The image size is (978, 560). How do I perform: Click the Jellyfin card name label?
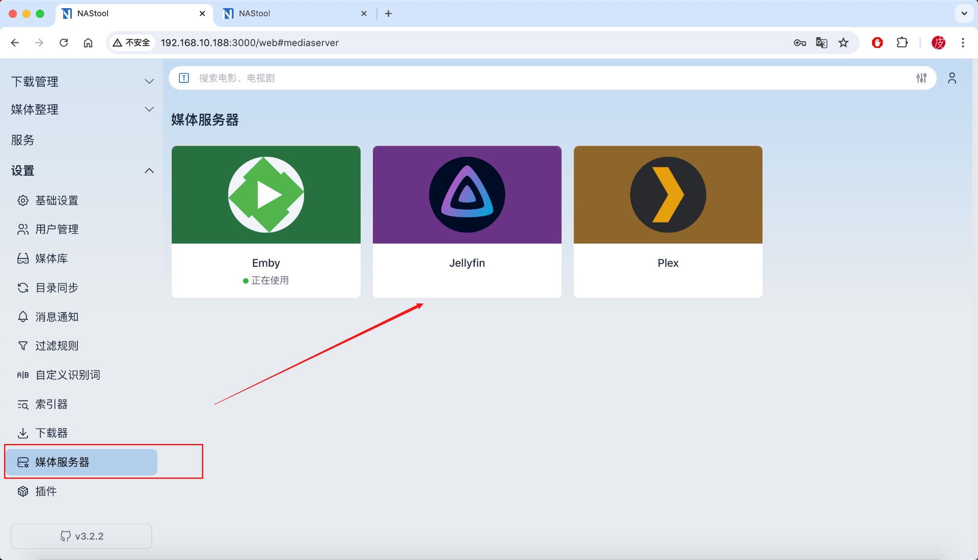point(467,263)
